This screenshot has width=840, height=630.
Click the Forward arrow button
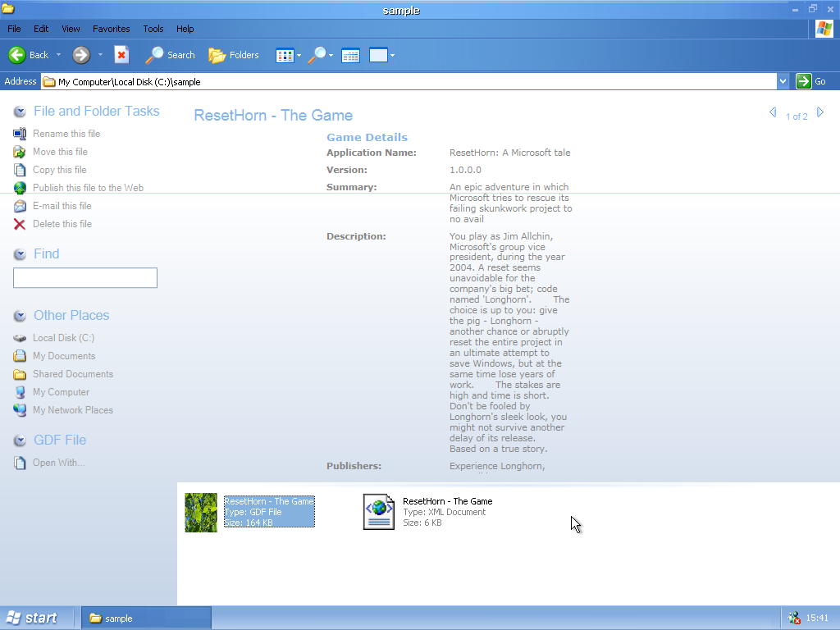click(81, 55)
